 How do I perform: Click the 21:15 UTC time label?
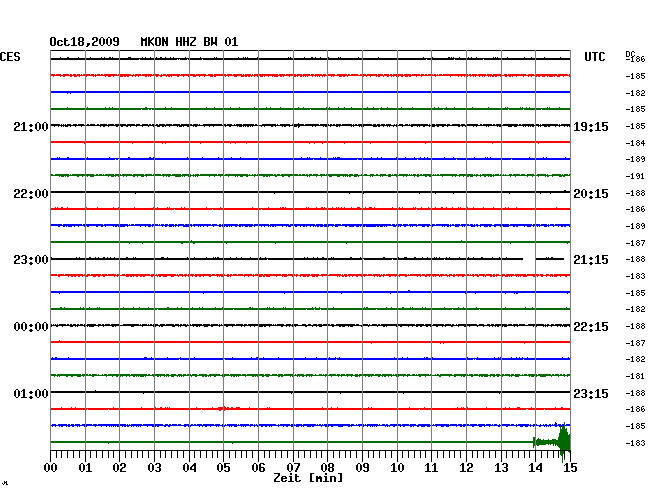(591, 260)
